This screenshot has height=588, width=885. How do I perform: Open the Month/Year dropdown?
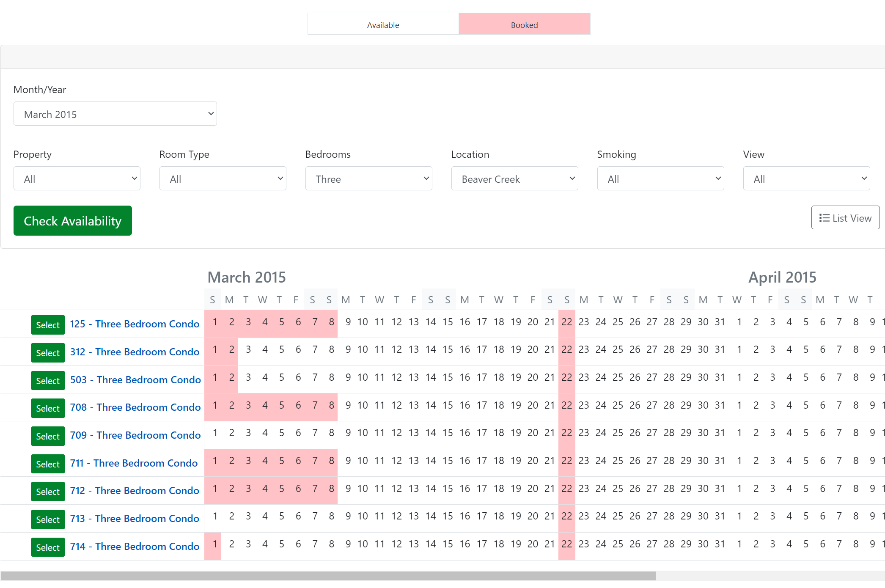pyautogui.click(x=115, y=114)
